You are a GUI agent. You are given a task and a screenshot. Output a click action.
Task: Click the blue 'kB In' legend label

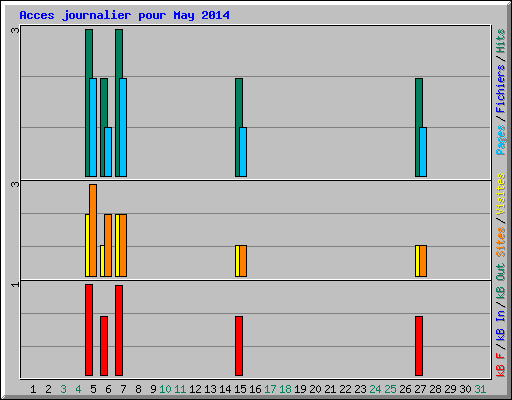pyautogui.click(x=501, y=326)
